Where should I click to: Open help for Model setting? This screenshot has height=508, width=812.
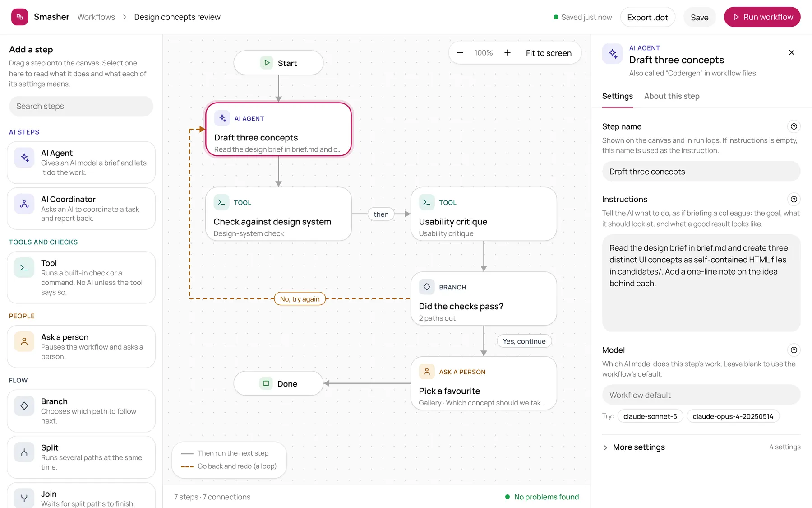click(x=794, y=350)
